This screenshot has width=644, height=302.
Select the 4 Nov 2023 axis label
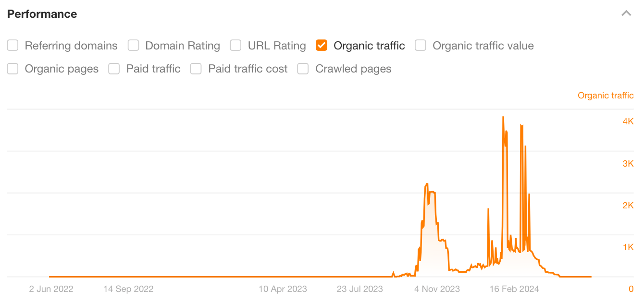[x=436, y=289]
